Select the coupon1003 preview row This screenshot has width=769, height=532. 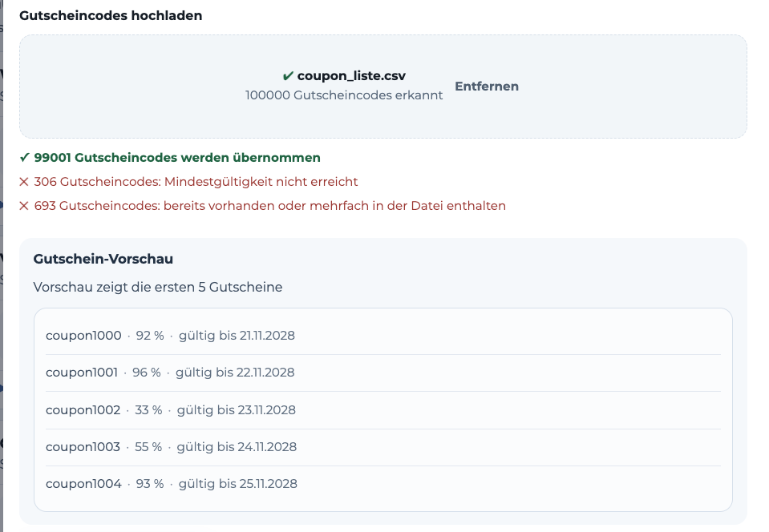383,447
